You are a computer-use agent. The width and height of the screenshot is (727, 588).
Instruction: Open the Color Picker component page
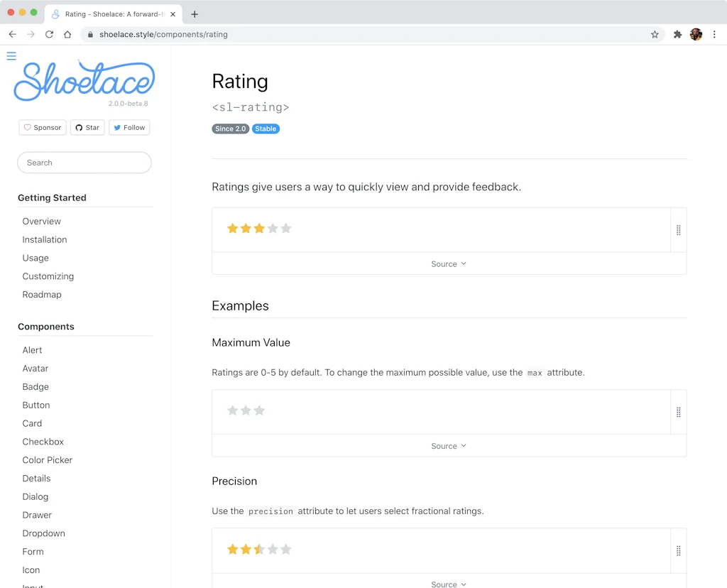pos(48,460)
